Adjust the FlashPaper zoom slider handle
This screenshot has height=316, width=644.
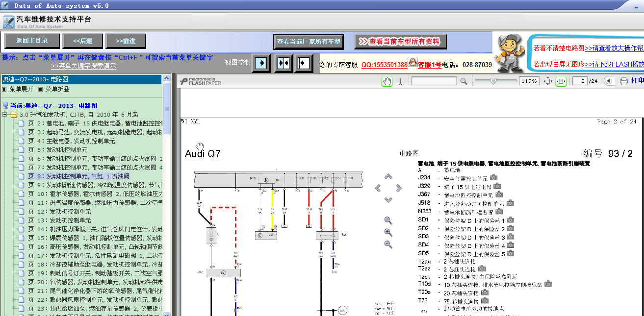494,81
